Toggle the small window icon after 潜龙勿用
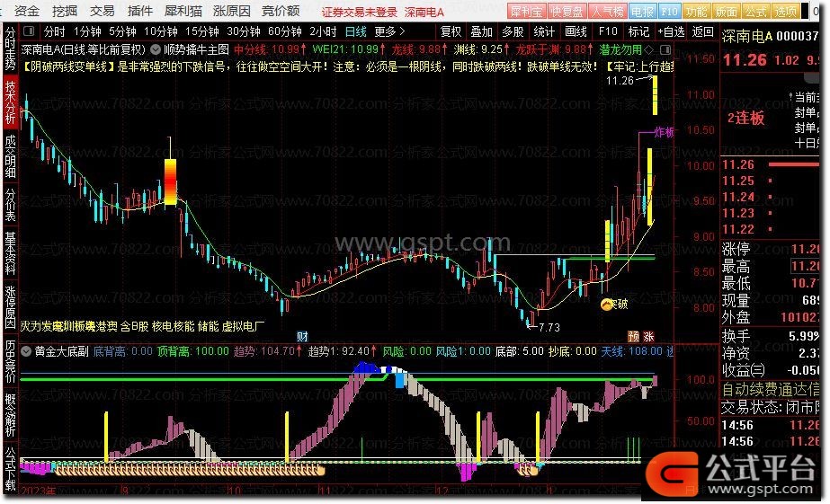The height and width of the screenshot is (504, 830). tap(666, 49)
